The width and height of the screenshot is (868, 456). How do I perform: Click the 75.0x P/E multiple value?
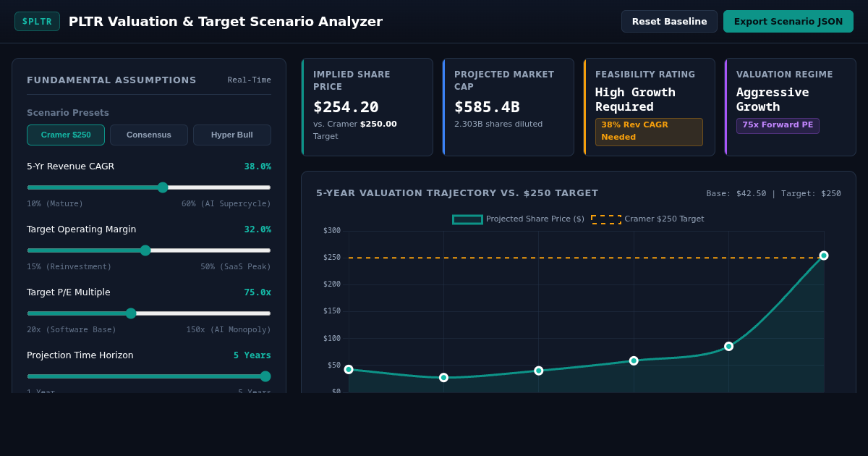(x=258, y=292)
